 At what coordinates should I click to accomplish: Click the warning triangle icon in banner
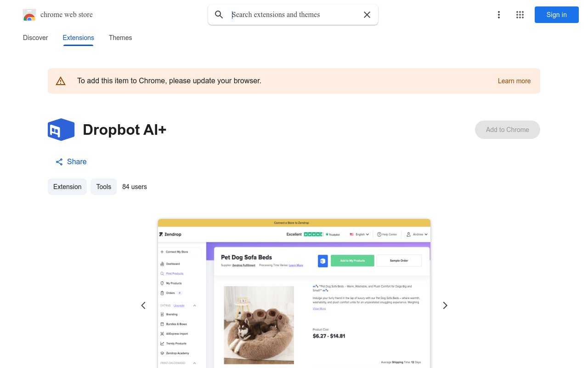click(x=61, y=81)
